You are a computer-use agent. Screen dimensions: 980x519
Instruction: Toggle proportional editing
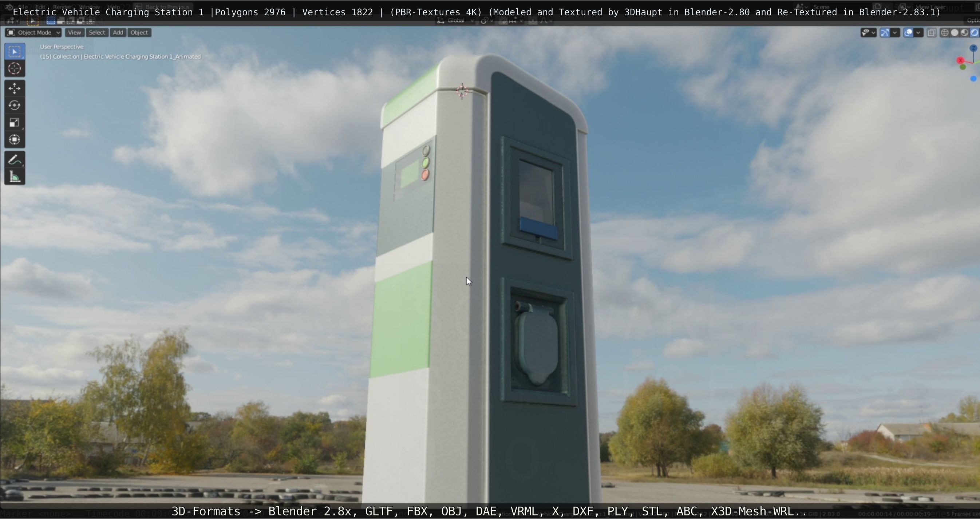coord(532,20)
